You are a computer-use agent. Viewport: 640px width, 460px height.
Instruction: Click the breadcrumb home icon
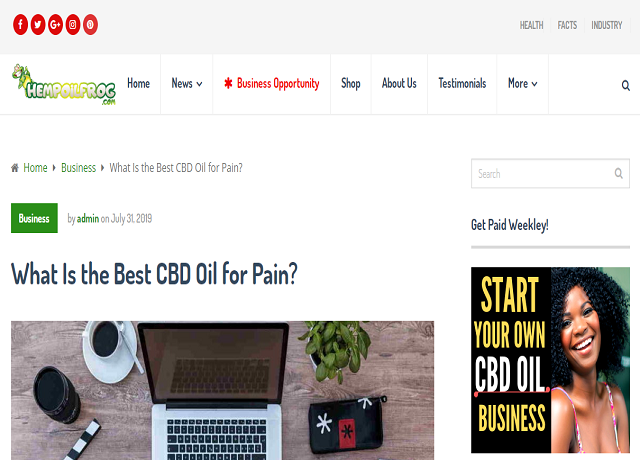click(x=15, y=168)
